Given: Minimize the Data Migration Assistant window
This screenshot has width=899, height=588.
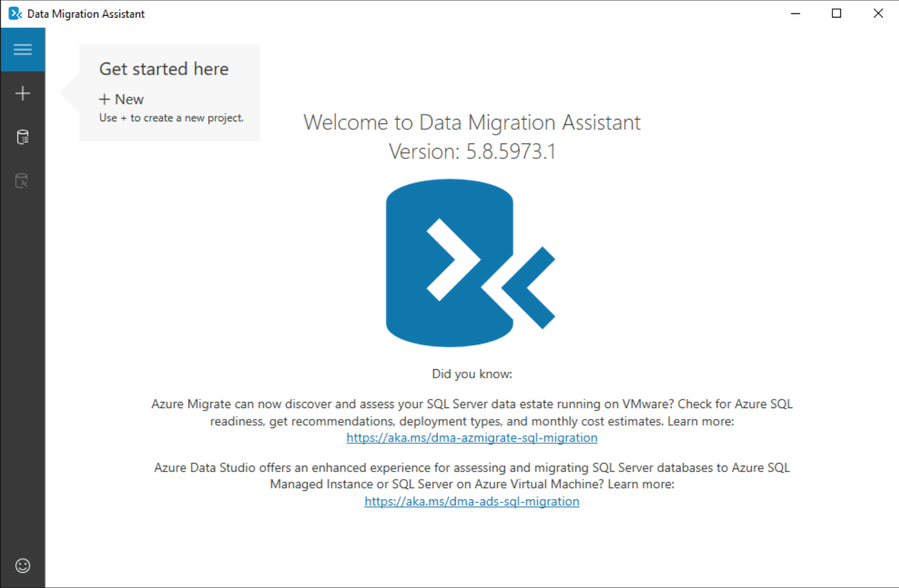Looking at the screenshot, I should click(x=795, y=13).
